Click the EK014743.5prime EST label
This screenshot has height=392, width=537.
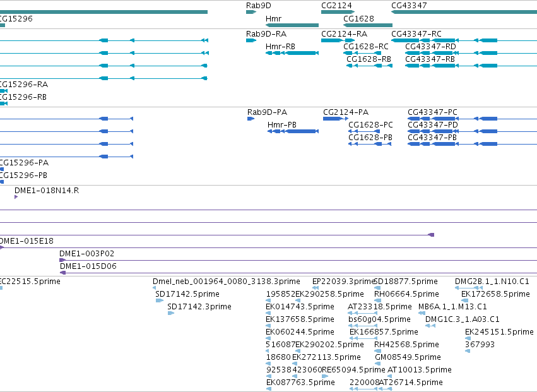click(300, 307)
